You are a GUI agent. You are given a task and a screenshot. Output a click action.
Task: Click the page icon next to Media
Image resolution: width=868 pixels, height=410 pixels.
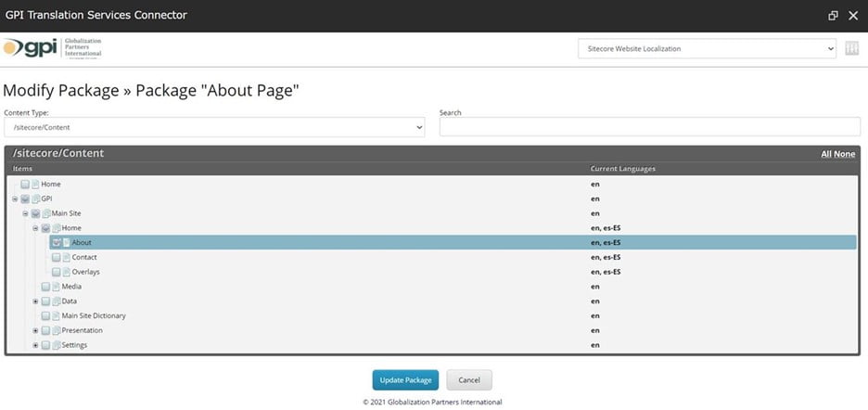pyautogui.click(x=57, y=287)
